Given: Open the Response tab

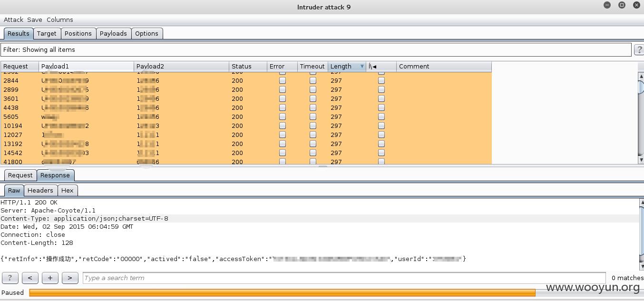Looking at the screenshot, I should tap(55, 175).
